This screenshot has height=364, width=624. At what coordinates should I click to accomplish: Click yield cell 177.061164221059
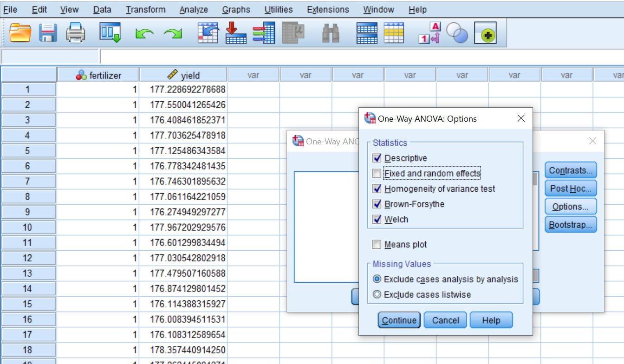183,196
